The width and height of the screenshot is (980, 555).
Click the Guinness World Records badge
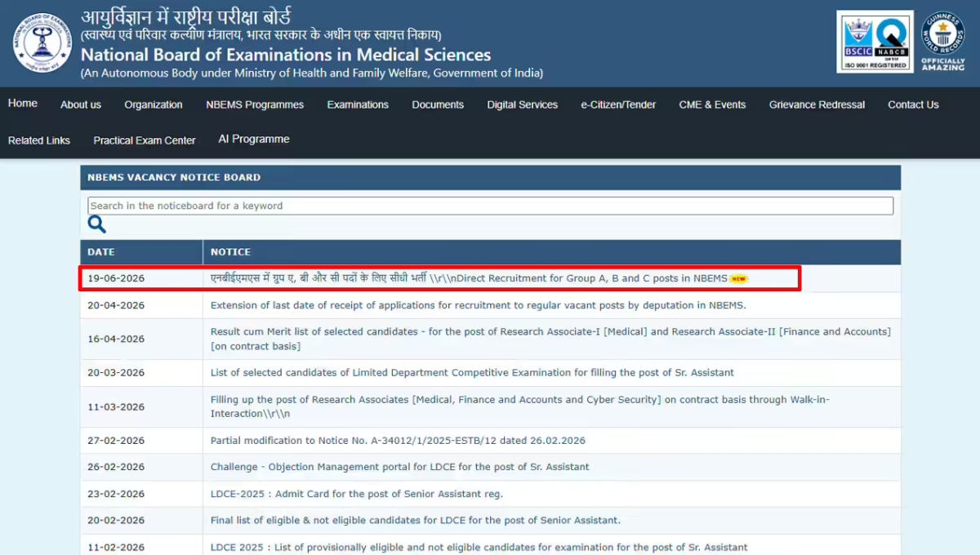[942, 41]
